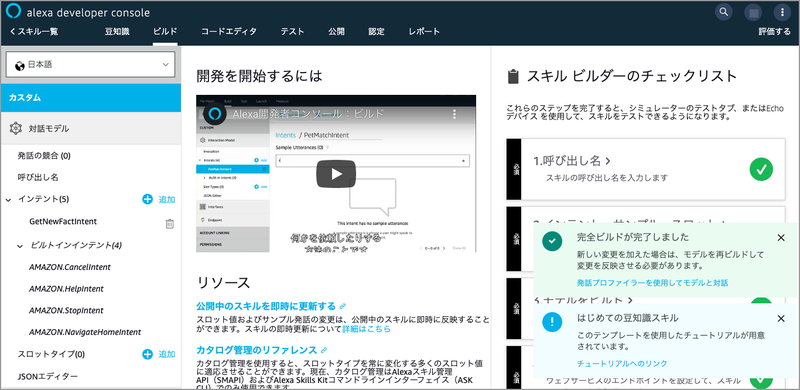Screen dimensions: 800x390
Task: Open 発話プロファイラーを使用してモデルと対話 link
Action: pyautogui.click(x=653, y=283)
